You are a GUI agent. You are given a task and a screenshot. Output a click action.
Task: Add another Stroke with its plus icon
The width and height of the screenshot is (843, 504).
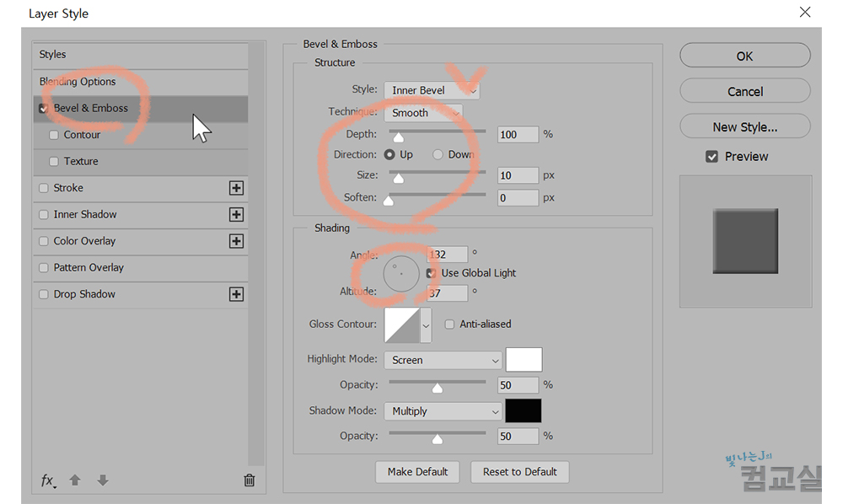point(236,188)
